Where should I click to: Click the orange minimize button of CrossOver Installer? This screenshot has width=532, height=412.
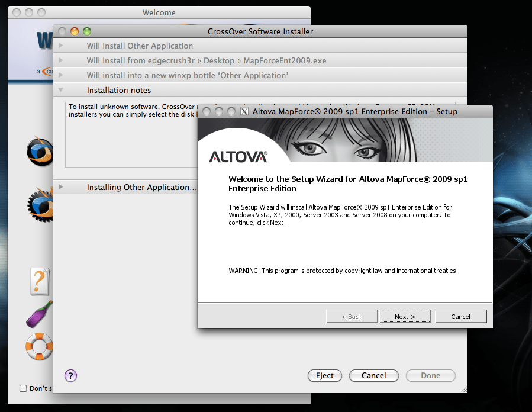pos(75,31)
